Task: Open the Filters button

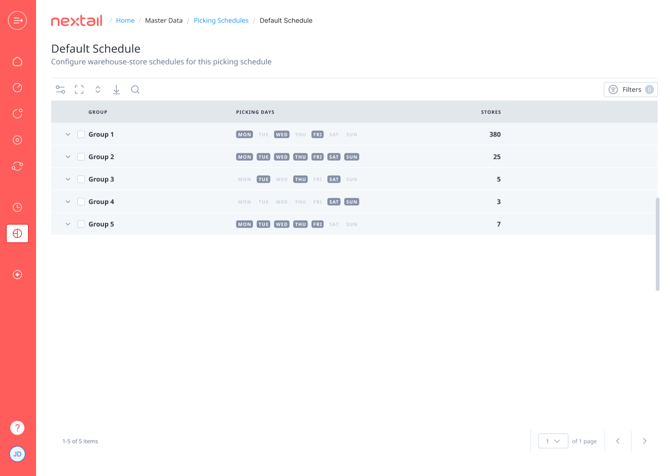Action: 630,89
